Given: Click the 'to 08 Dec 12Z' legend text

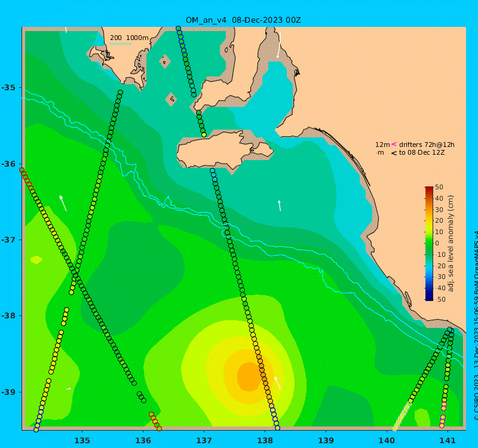Looking at the screenshot, I should point(422,152).
